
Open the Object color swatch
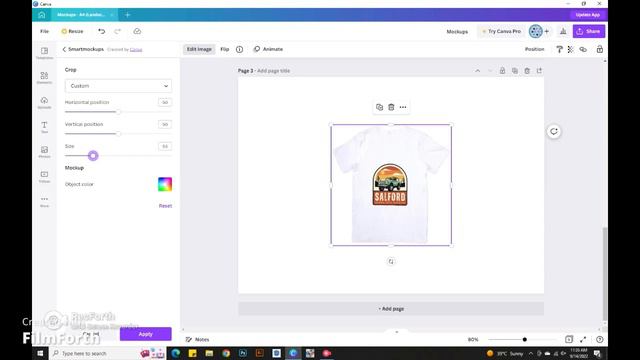point(165,184)
